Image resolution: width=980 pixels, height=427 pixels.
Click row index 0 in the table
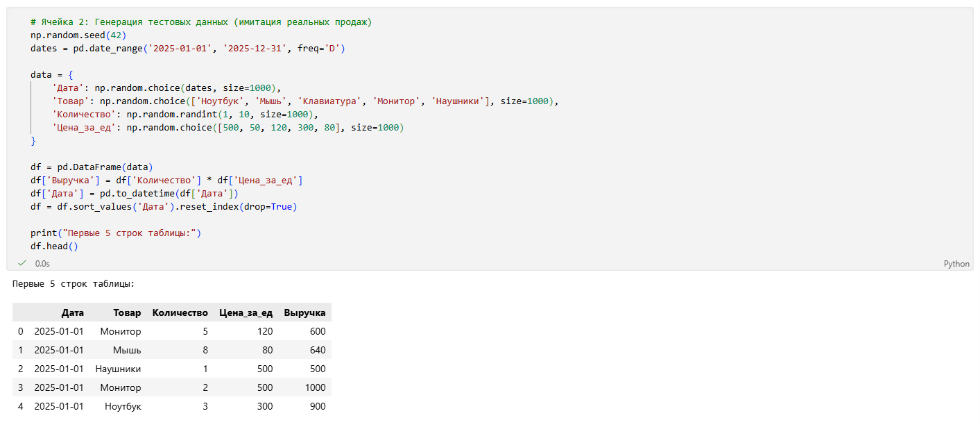tap(20, 331)
